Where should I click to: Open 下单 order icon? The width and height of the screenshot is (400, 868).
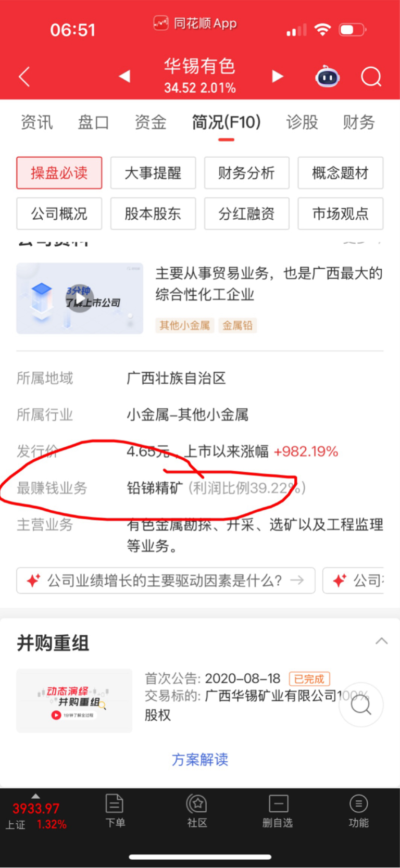coord(115,811)
